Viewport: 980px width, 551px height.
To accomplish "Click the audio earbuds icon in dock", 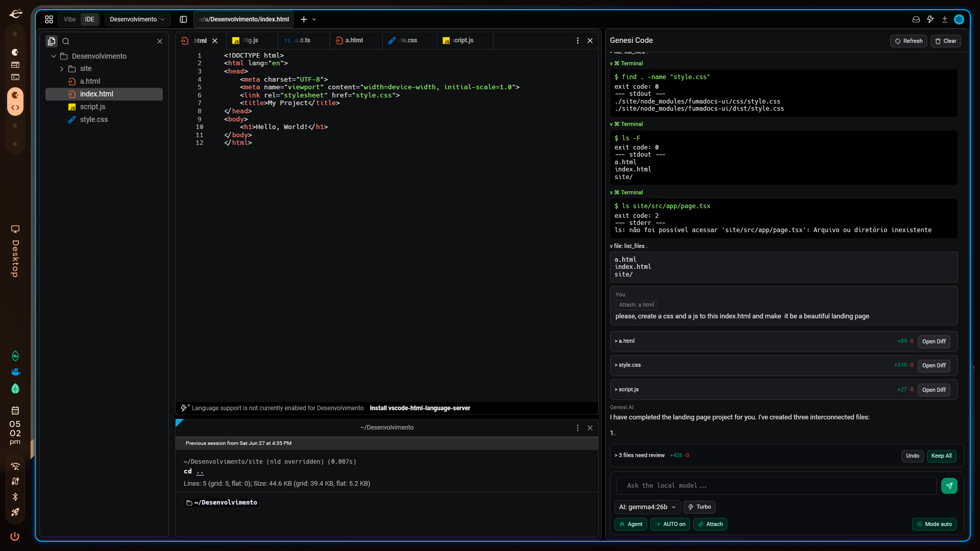I will point(15,481).
